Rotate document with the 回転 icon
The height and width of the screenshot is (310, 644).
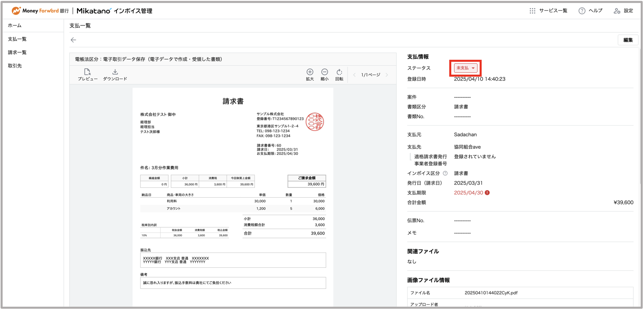(x=339, y=72)
